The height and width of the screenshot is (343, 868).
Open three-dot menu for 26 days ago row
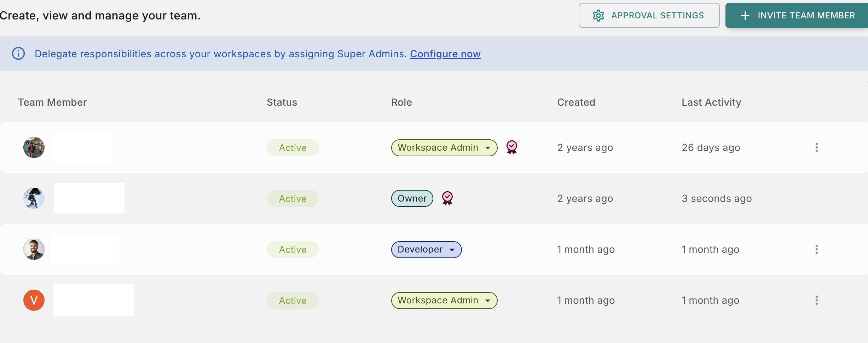(816, 147)
